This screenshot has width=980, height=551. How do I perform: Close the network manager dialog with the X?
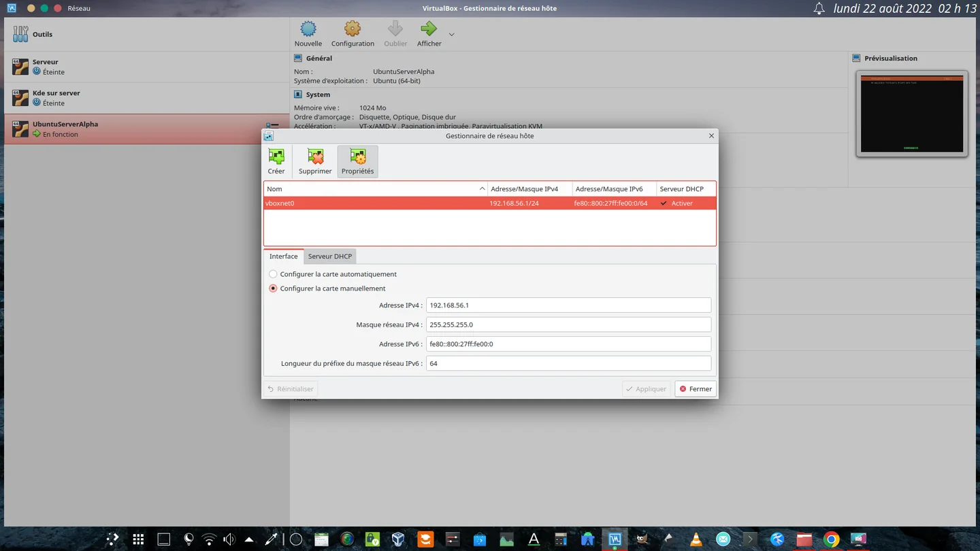pos(711,136)
